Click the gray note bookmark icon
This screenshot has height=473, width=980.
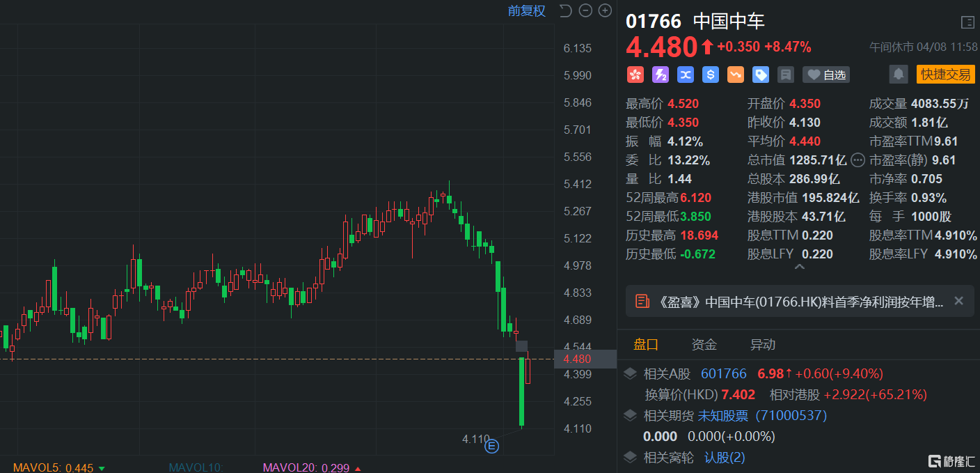tap(785, 75)
